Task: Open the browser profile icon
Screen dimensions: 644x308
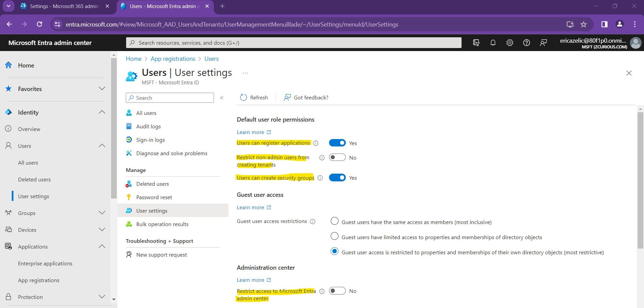Action: 620,24
